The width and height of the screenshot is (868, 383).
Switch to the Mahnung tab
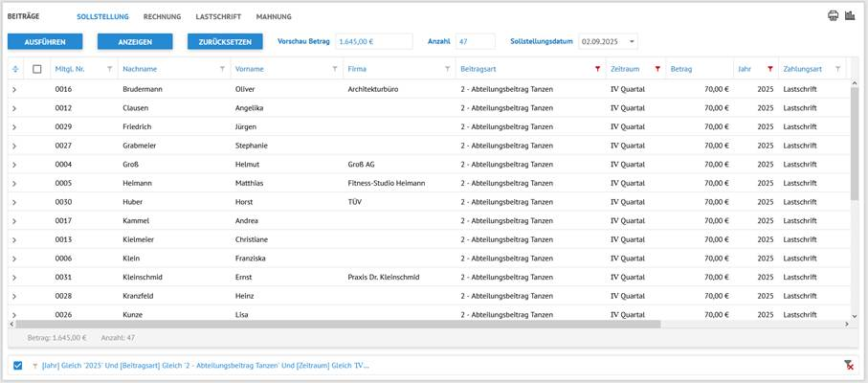coord(274,16)
